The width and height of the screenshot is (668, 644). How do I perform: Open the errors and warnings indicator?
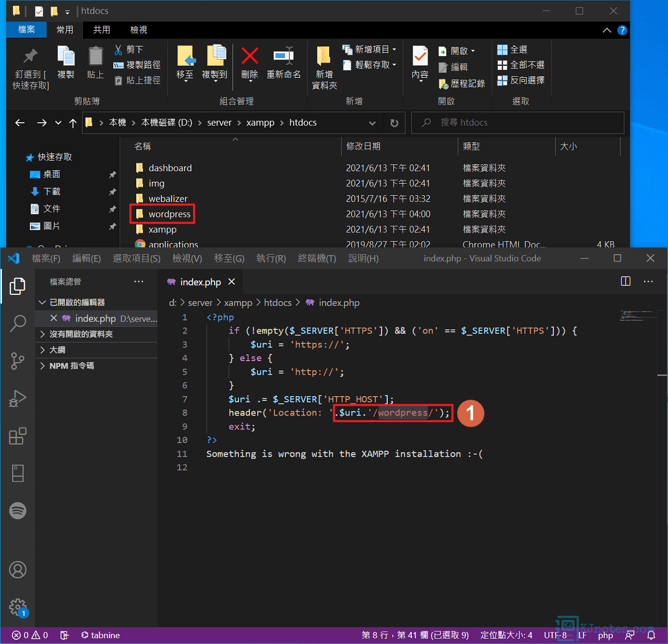[x=30, y=635]
